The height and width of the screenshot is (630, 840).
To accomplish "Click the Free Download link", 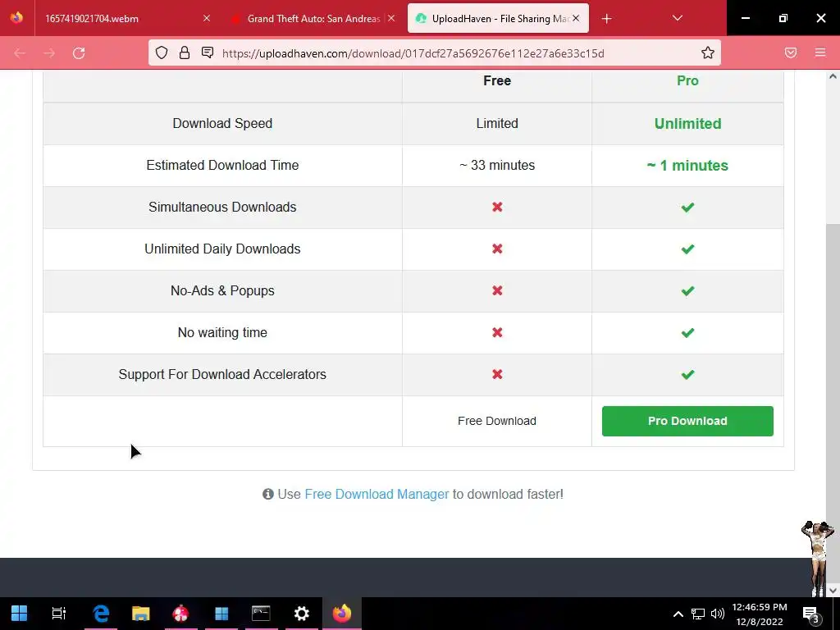I will click(496, 421).
